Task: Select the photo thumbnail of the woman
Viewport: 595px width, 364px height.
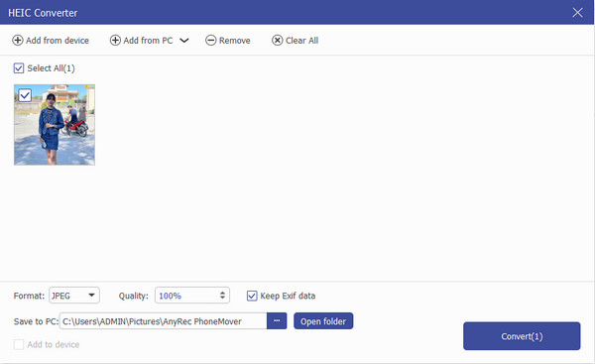Action: pos(55,125)
